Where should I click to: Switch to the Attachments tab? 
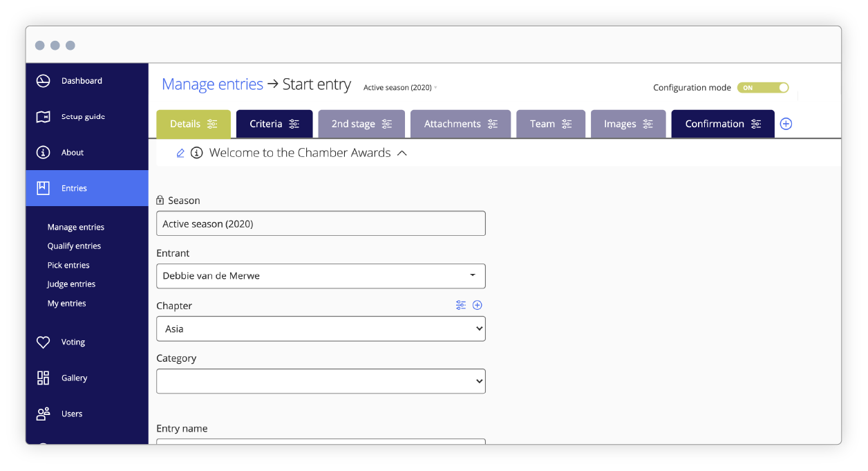tap(453, 123)
